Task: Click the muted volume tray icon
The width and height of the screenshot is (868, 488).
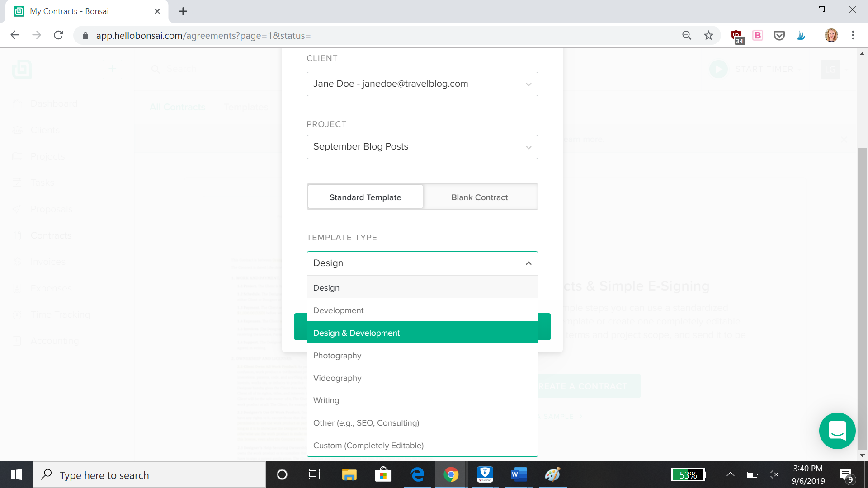Action: (x=773, y=474)
